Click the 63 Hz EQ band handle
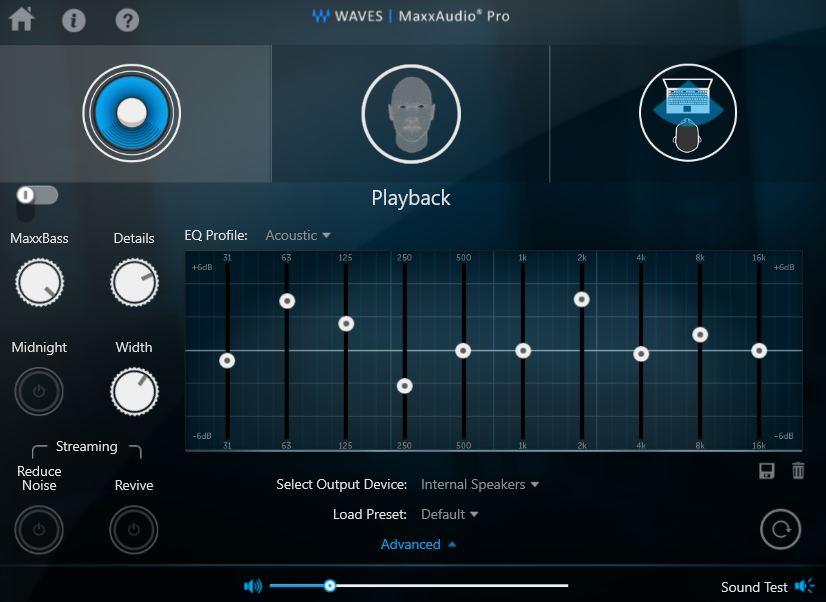Image resolution: width=826 pixels, height=602 pixels. tap(287, 301)
